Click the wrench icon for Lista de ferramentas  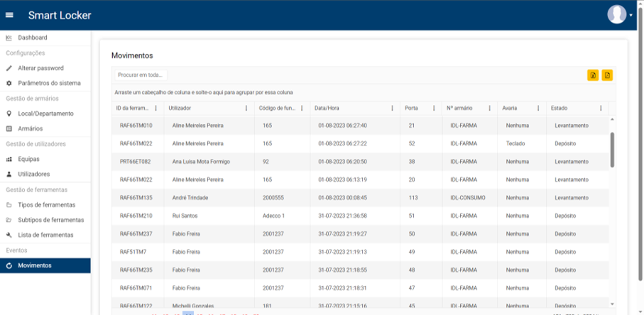[9, 235]
